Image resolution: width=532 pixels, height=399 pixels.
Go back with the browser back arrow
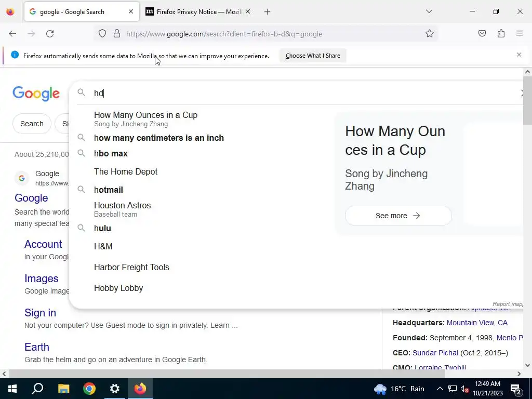point(12,34)
